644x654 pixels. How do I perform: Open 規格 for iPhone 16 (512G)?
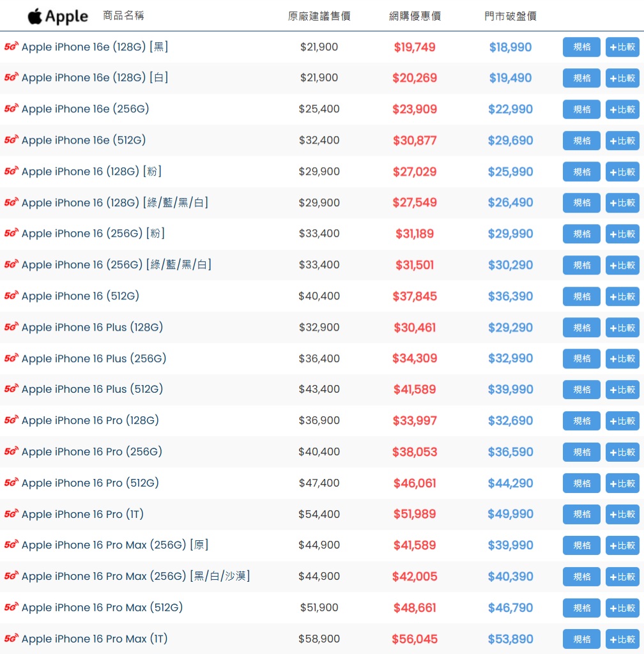point(581,296)
